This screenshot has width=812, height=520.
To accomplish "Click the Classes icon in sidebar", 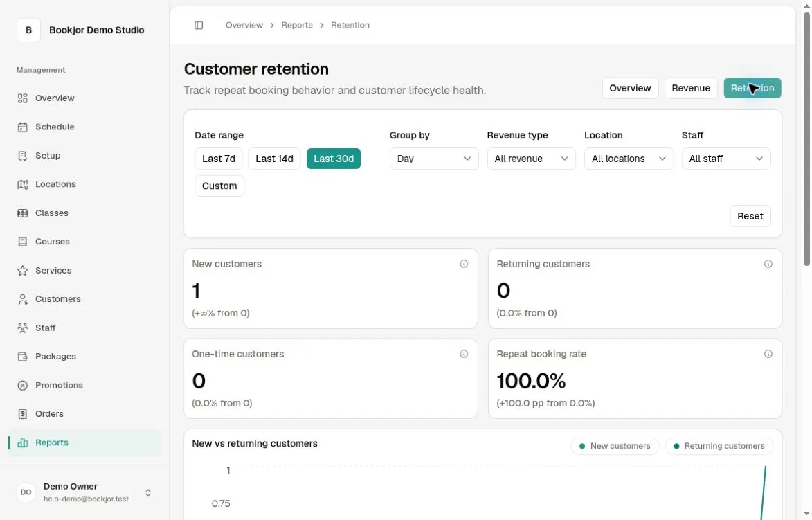I will (x=22, y=213).
